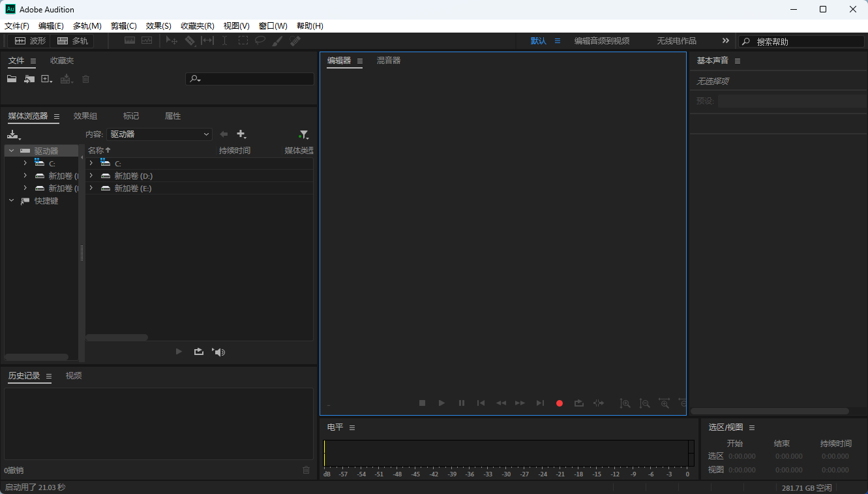Viewport: 868px width, 494px height.
Task: Select the Spot Healing Brush tool
Action: (295, 40)
